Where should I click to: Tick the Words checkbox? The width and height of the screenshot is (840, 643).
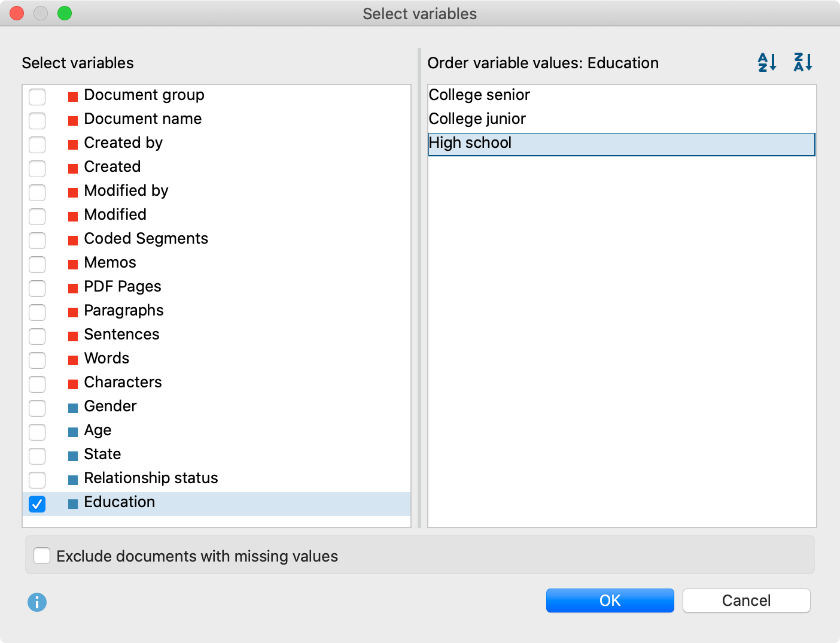(x=37, y=360)
